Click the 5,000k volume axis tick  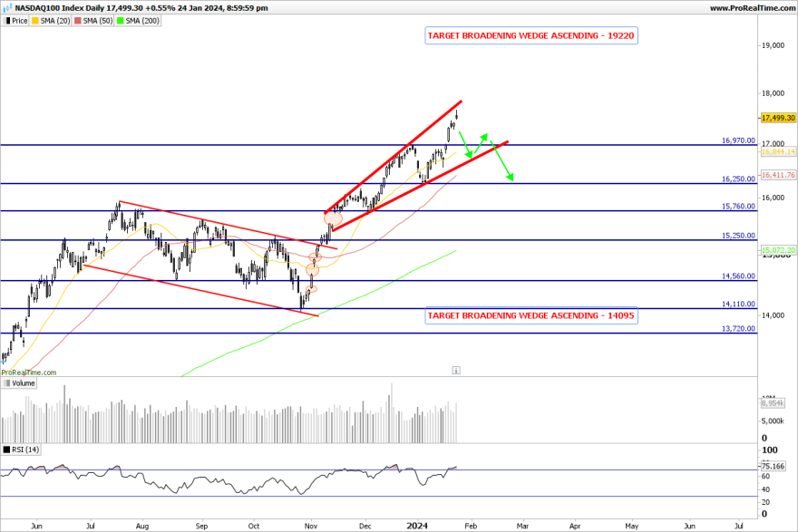773,421
